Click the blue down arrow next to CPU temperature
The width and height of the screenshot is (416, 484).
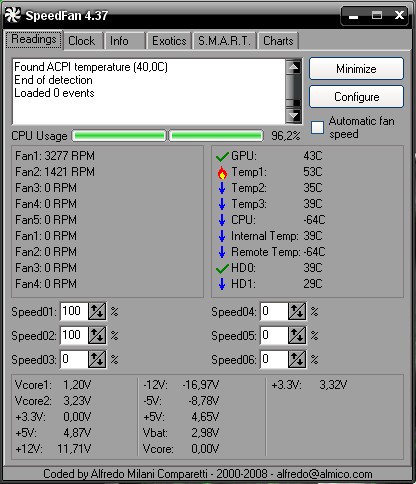pyautogui.click(x=222, y=220)
